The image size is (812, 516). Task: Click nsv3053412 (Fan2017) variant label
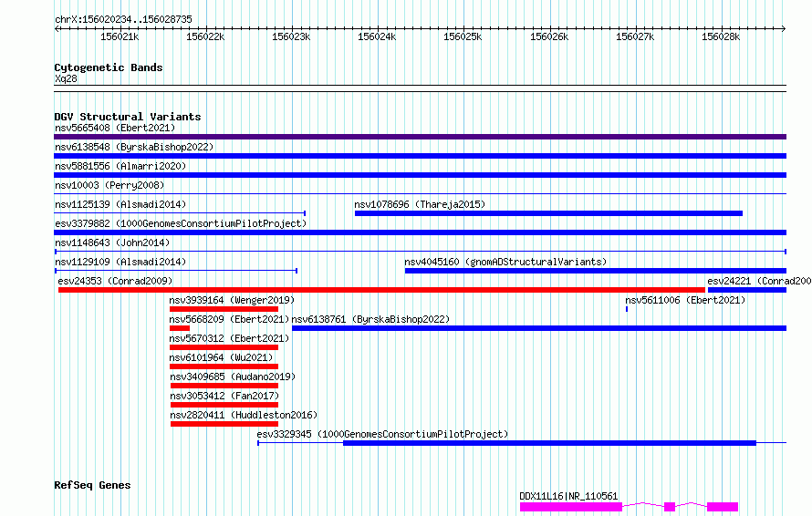(x=224, y=396)
